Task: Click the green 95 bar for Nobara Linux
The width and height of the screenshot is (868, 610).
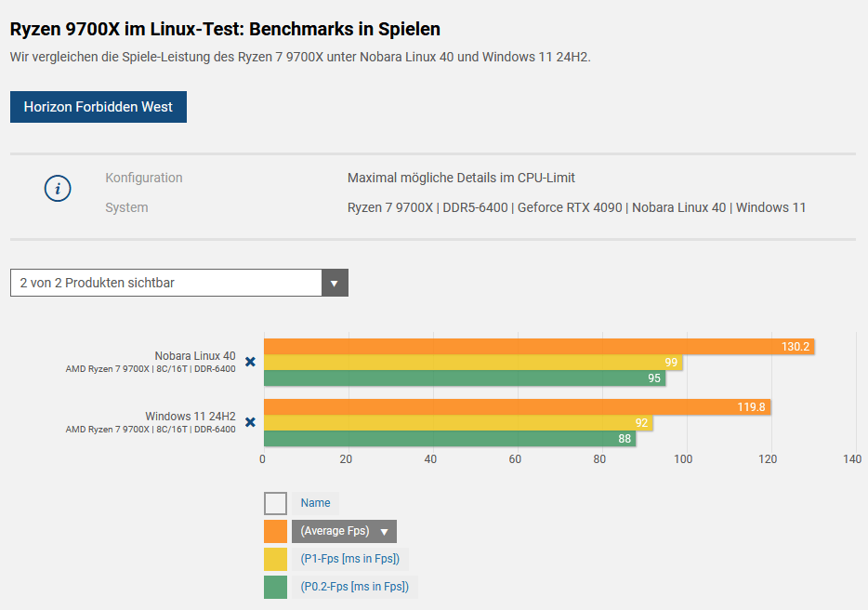Action: click(x=465, y=378)
